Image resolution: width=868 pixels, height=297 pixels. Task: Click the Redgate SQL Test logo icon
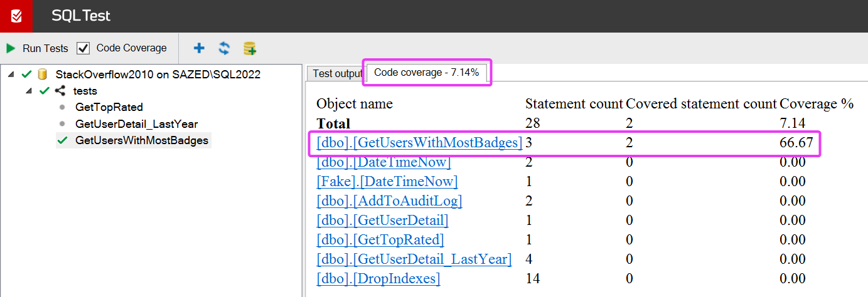(16, 16)
